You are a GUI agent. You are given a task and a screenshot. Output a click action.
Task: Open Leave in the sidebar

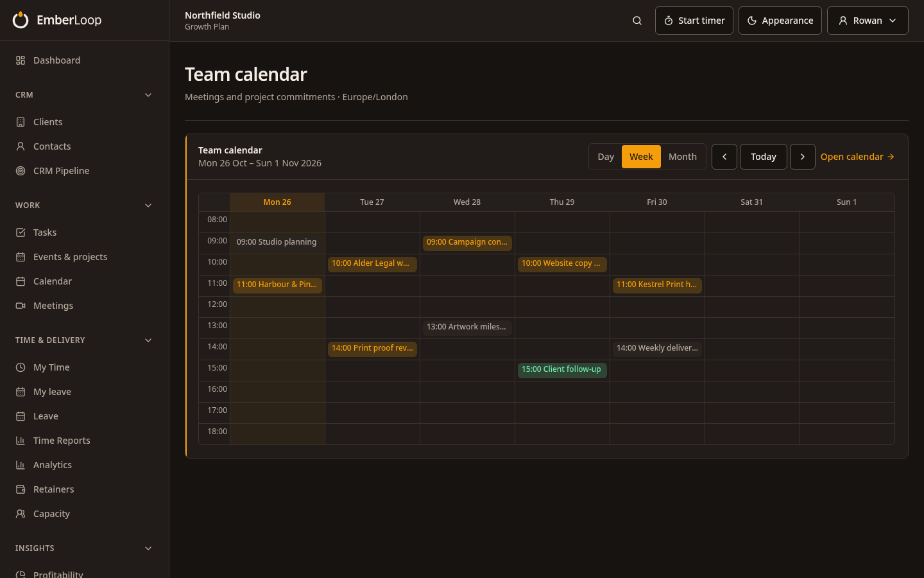click(x=84, y=416)
